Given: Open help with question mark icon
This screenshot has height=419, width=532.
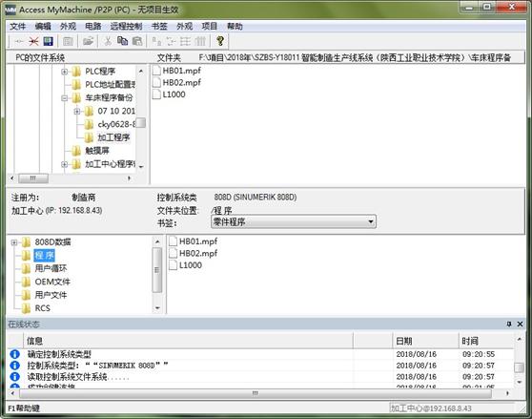Looking at the screenshot, I should (220, 41).
